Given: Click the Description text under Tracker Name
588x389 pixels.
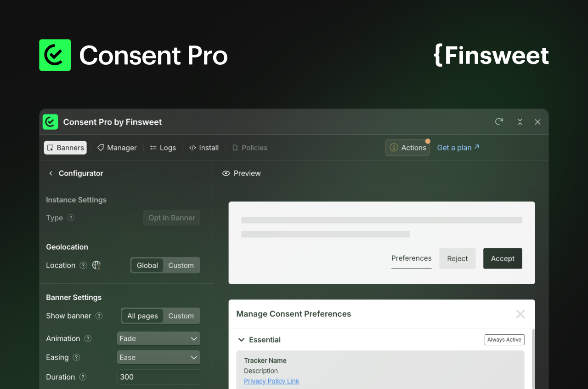Looking at the screenshot, I should tap(261, 371).
